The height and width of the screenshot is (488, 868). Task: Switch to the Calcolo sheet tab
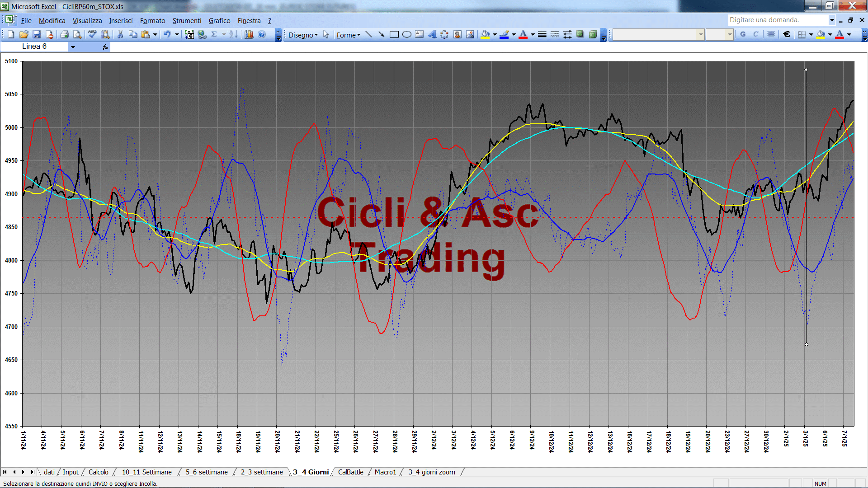pyautogui.click(x=98, y=472)
